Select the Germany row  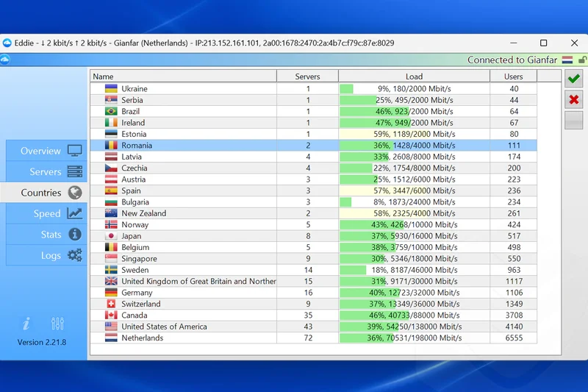point(314,293)
